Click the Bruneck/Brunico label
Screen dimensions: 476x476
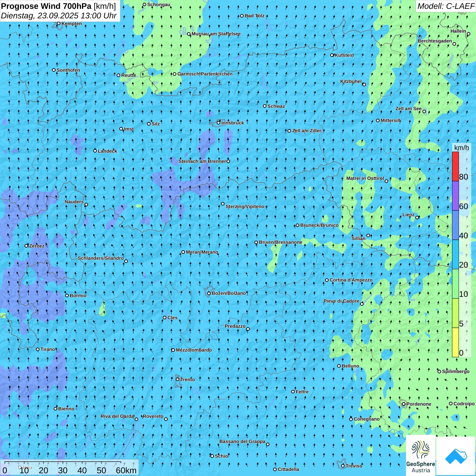coord(319,225)
